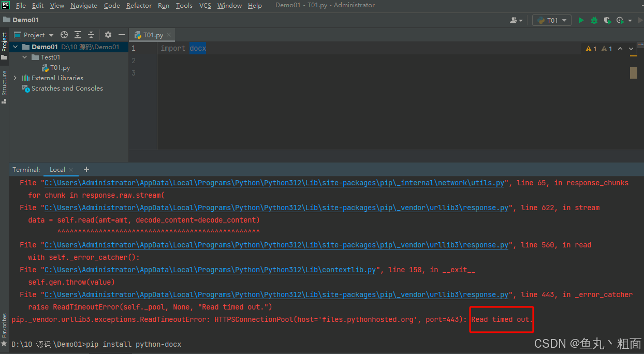The image size is (644, 354).
Task: Click the Terminal panel label
Action: (26, 169)
